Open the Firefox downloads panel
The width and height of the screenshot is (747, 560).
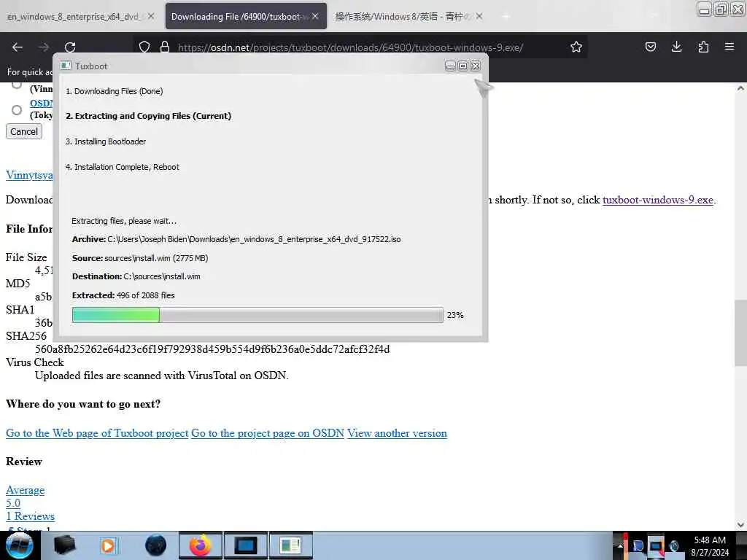click(x=676, y=47)
